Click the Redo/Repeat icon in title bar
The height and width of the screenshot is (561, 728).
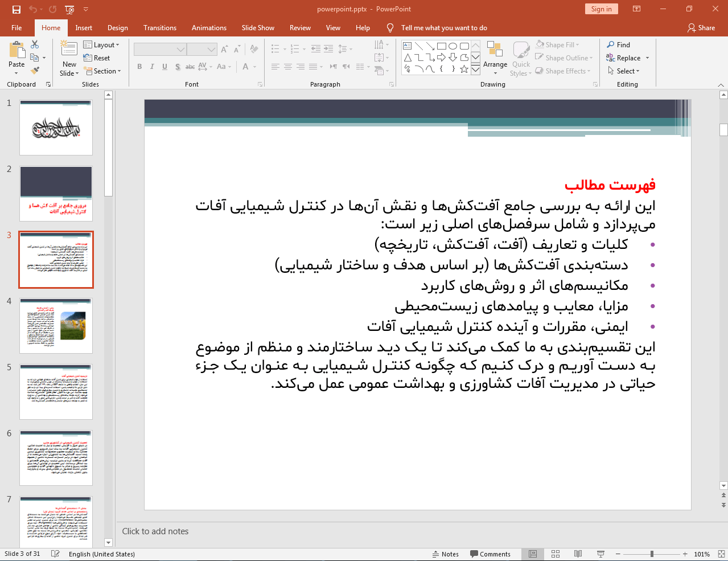point(52,9)
